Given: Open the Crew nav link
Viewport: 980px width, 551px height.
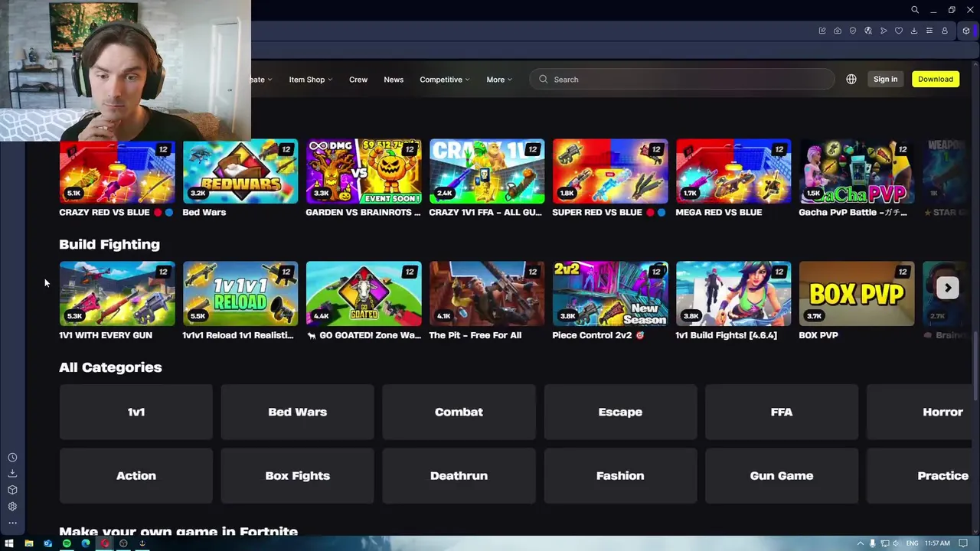Looking at the screenshot, I should point(358,80).
